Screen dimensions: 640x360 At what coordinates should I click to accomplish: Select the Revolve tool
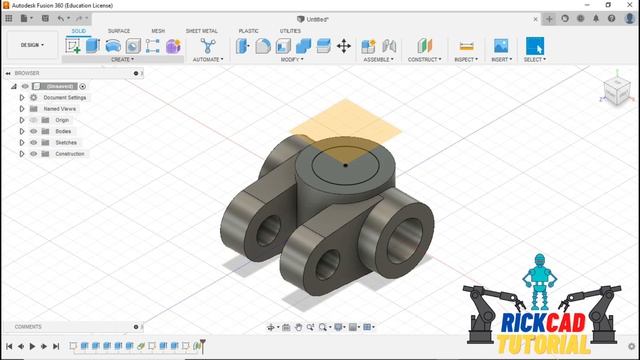pos(113,46)
